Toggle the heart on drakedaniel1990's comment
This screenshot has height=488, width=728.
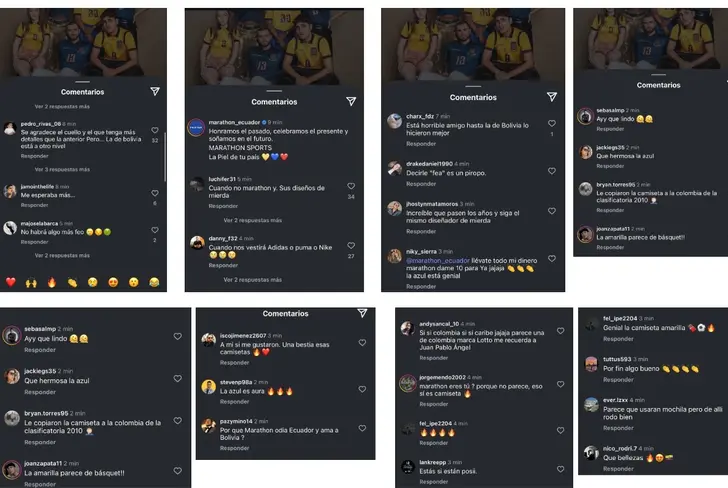[x=552, y=171]
